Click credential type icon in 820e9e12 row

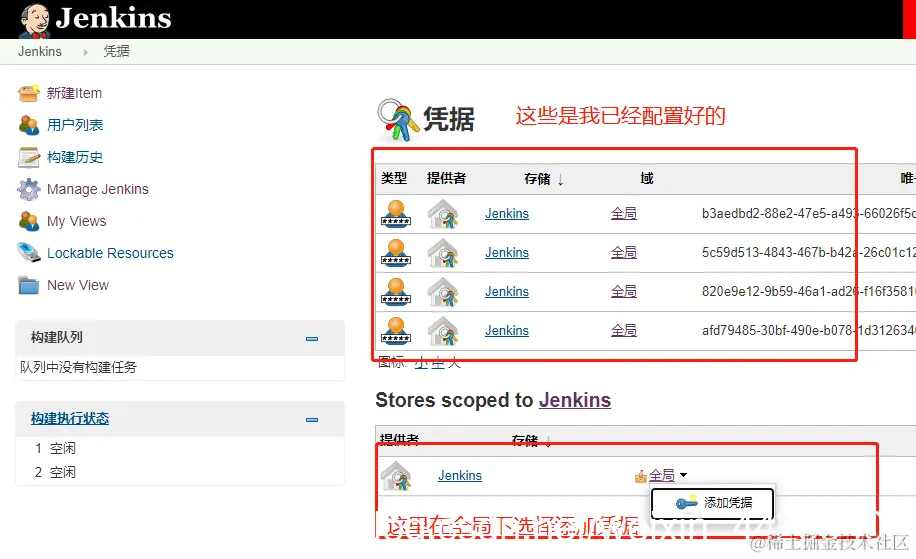[x=395, y=291]
